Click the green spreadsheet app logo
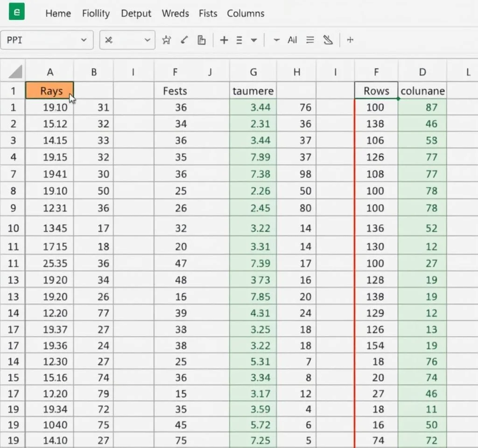Viewport: 478px width, 448px height. [16, 12]
